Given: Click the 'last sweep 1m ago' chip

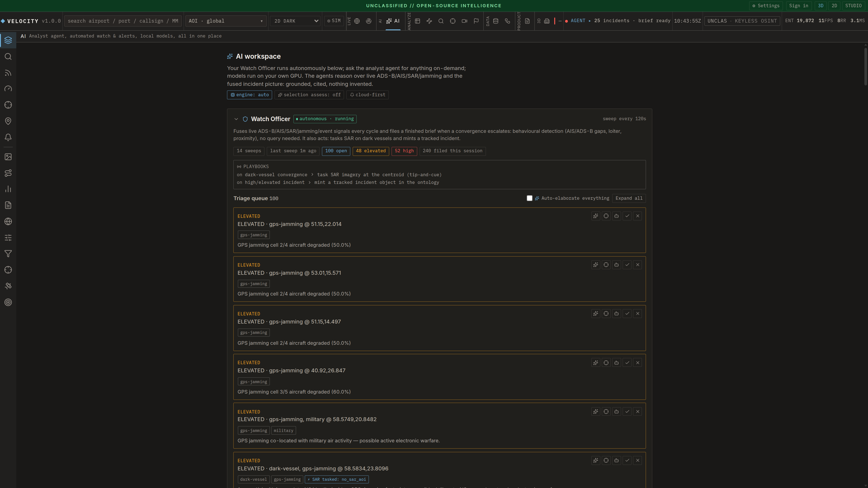Looking at the screenshot, I should tap(293, 151).
